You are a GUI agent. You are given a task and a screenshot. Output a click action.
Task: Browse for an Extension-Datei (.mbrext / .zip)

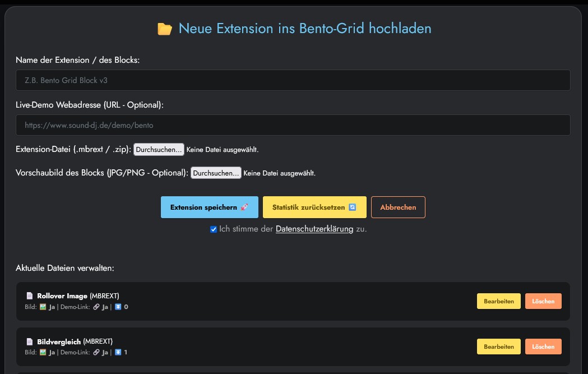(159, 149)
